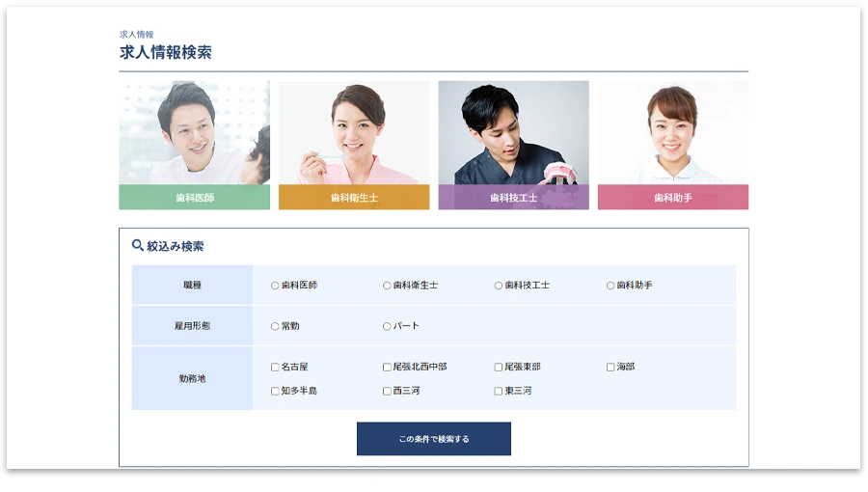
Task: Choose 歯科技工士 in the 職種 row
Action: coord(499,286)
